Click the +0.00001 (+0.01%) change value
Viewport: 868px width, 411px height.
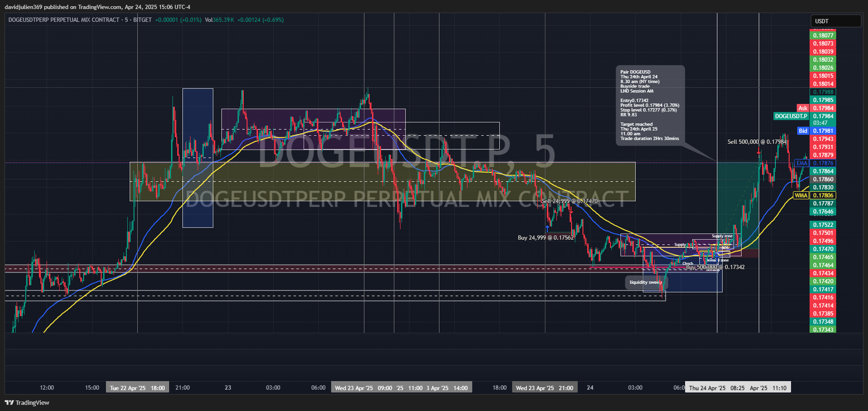(178, 20)
